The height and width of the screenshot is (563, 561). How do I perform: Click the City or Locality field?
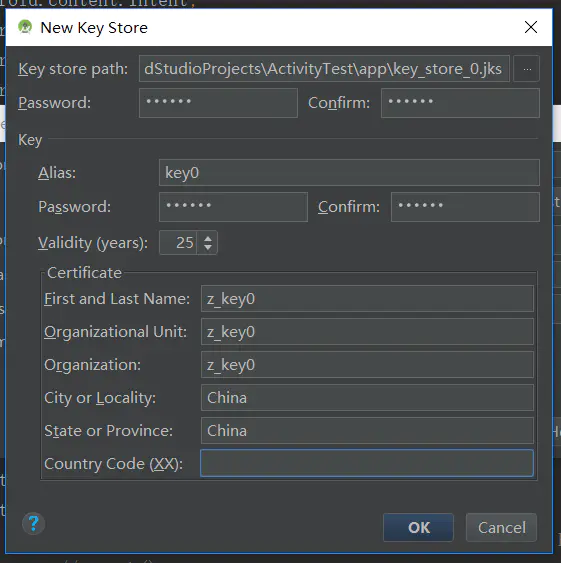[x=367, y=398]
